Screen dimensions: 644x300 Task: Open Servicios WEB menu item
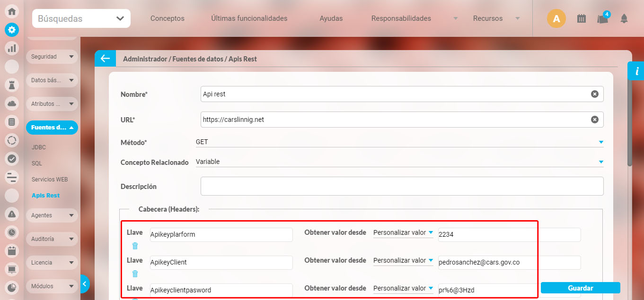(x=50, y=180)
